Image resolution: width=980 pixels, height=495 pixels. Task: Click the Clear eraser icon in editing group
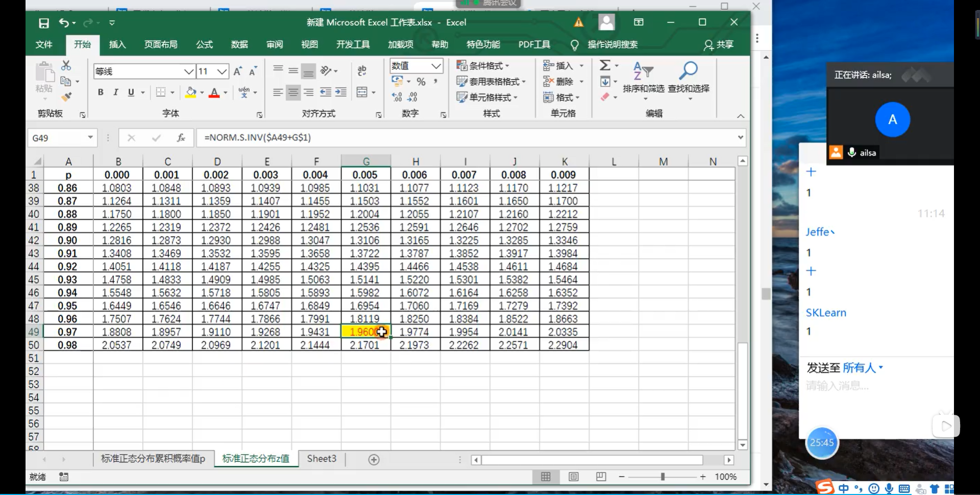[605, 97]
